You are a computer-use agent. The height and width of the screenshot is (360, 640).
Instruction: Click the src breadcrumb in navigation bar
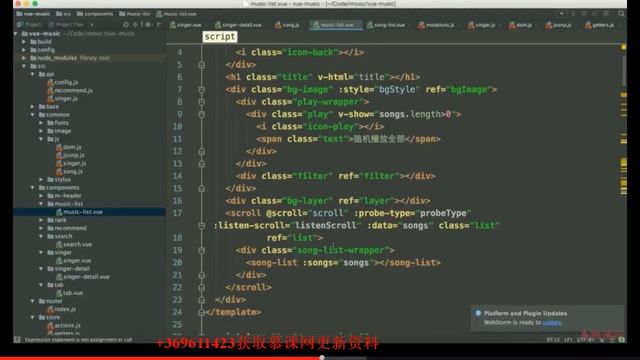tap(63, 14)
